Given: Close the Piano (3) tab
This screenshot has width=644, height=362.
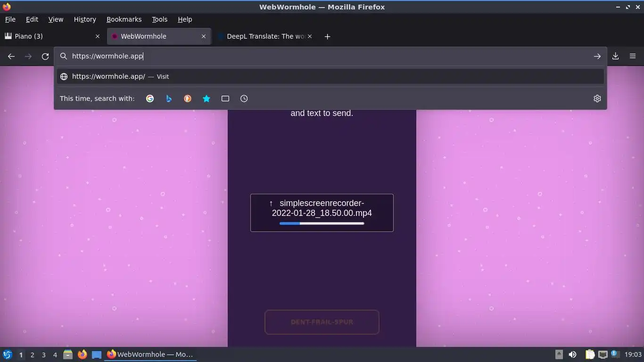Looking at the screenshot, I should pyautogui.click(x=98, y=36).
